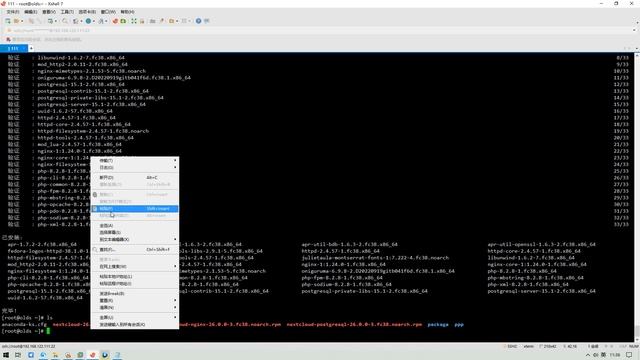Choose 粘贴本地IP地址 in the context menu
The height and width of the screenshot is (360, 640).
pyautogui.click(x=134, y=276)
